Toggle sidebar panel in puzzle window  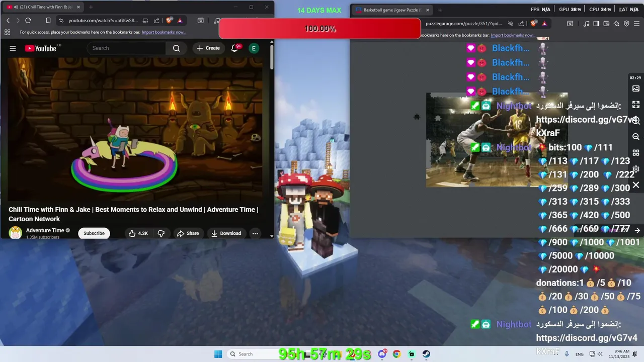596,24
